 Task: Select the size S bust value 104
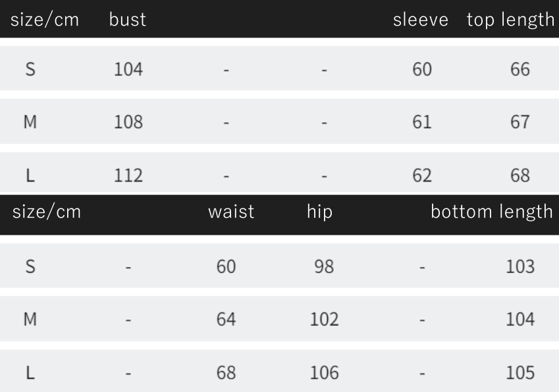coord(128,69)
